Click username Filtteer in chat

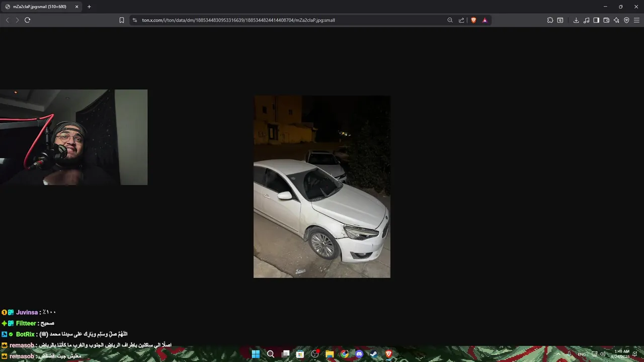pyautogui.click(x=26, y=323)
